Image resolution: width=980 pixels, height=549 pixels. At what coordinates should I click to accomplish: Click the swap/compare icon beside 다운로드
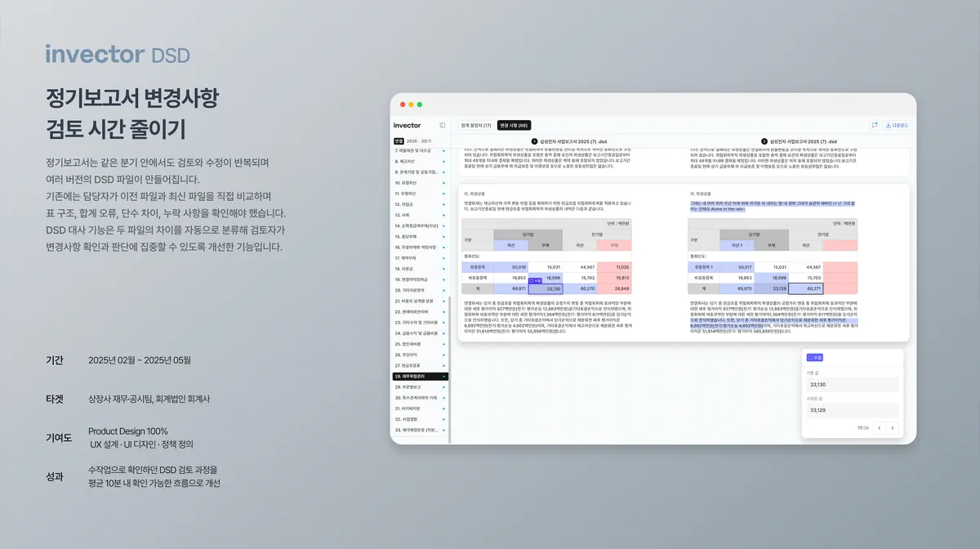coord(875,125)
